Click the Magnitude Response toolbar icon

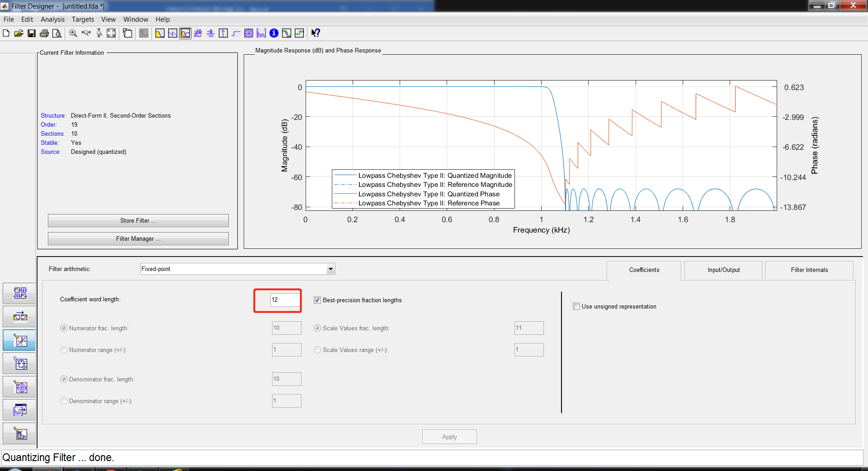(160, 33)
